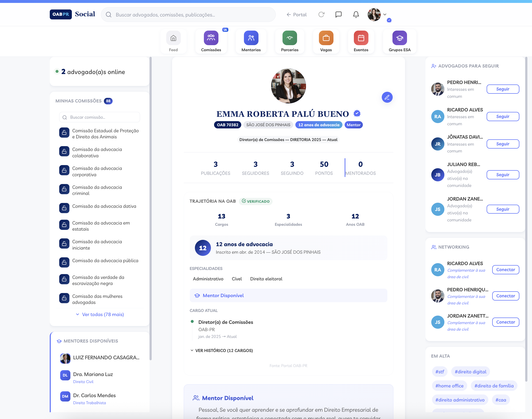
Task: Select the #home office trending hashtag
Action: pos(449,385)
